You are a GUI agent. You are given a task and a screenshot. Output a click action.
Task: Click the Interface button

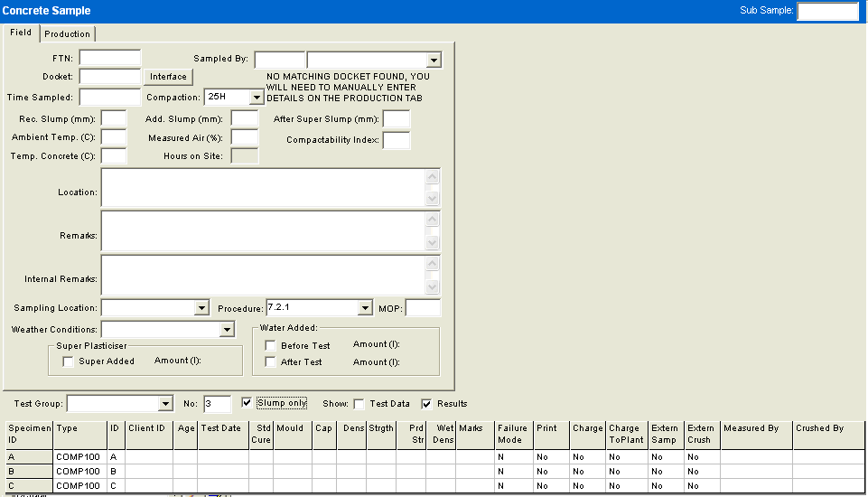168,77
